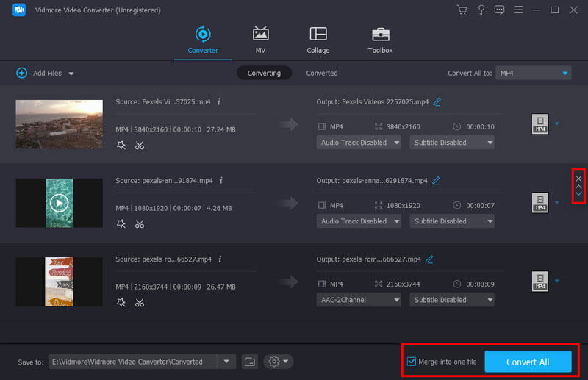The image size is (588, 380).
Task: Toggle Merge into one file checkbox
Action: (411, 362)
